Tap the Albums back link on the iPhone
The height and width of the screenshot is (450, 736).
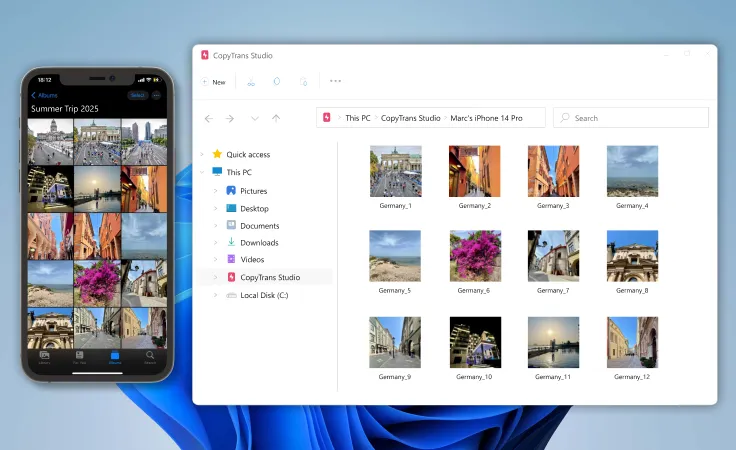(x=45, y=95)
